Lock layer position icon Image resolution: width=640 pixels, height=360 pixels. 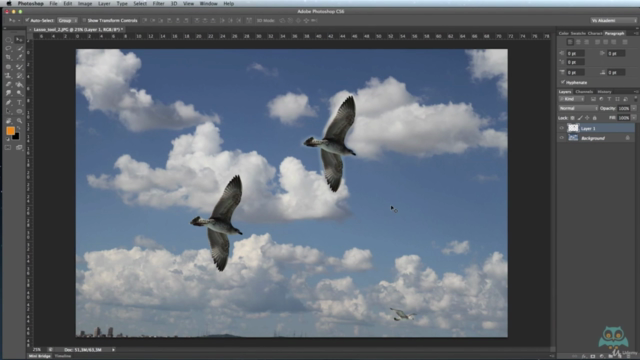click(x=587, y=118)
